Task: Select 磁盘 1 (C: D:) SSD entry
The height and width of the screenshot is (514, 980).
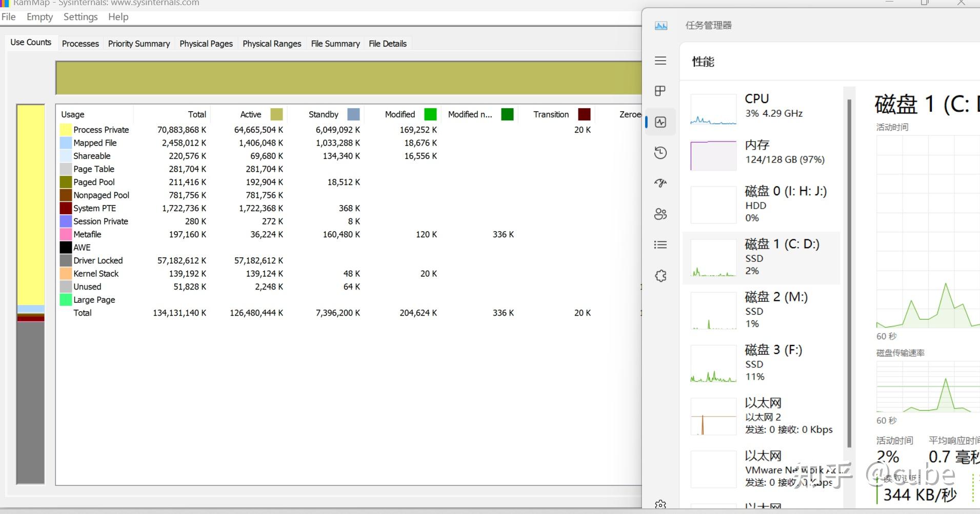Action: [761, 257]
